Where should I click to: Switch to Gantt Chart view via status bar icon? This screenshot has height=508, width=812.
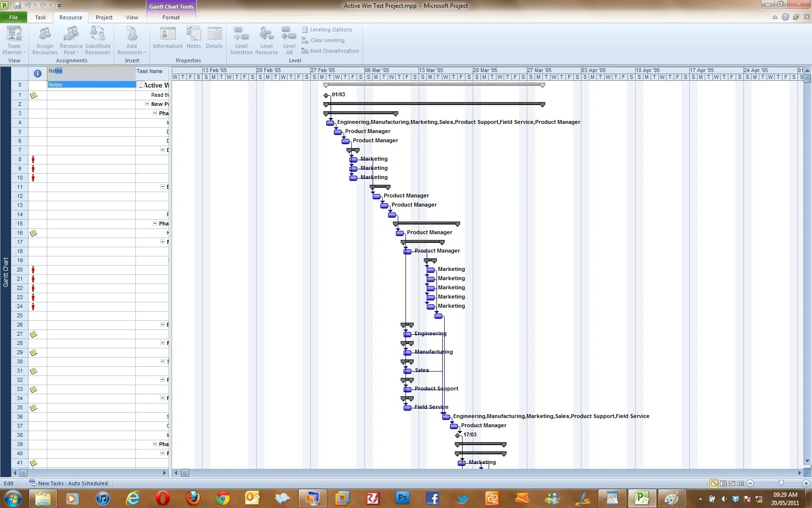[714, 483]
